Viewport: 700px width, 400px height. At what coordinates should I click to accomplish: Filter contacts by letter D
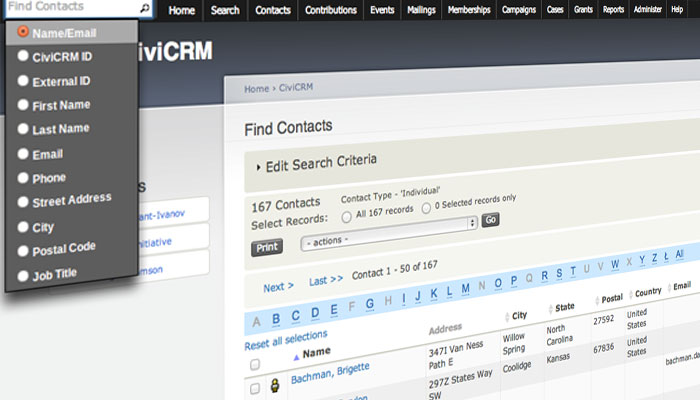[315, 312]
